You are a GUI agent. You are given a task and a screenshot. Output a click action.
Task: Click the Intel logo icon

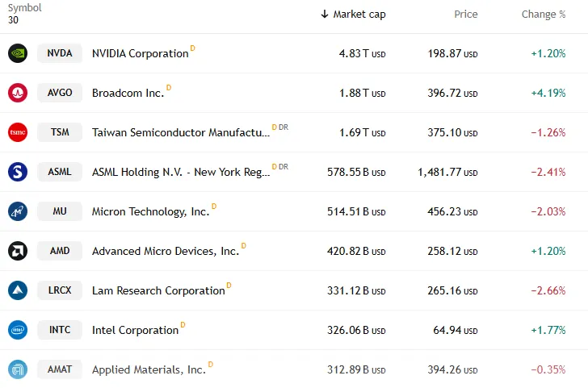[x=18, y=330]
